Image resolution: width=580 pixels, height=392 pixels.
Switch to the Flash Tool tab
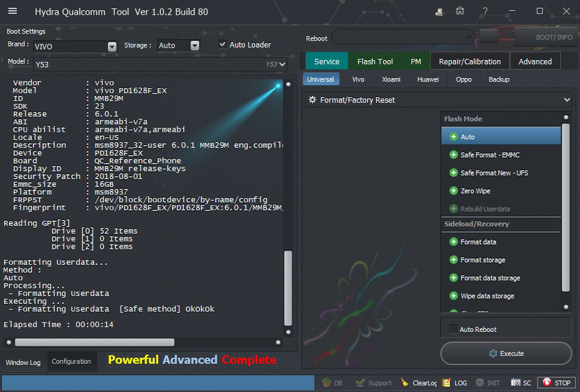point(375,61)
